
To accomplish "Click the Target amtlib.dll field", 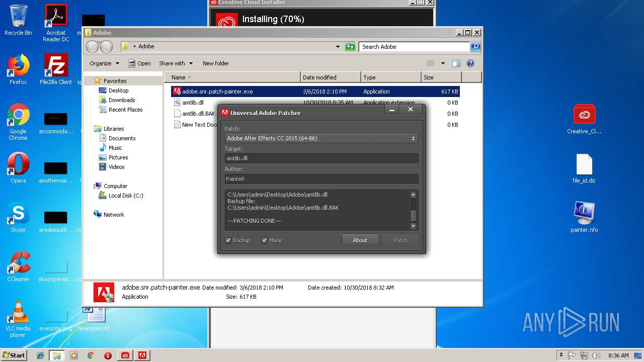I will click(321, 158).
